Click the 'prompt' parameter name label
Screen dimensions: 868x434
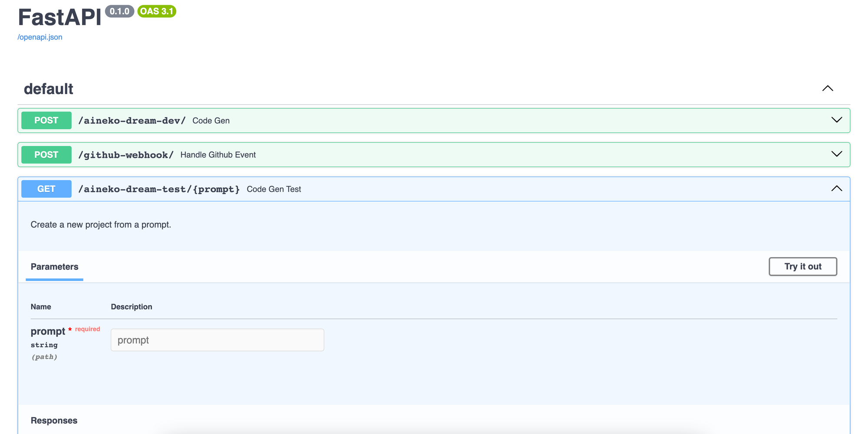48,331
